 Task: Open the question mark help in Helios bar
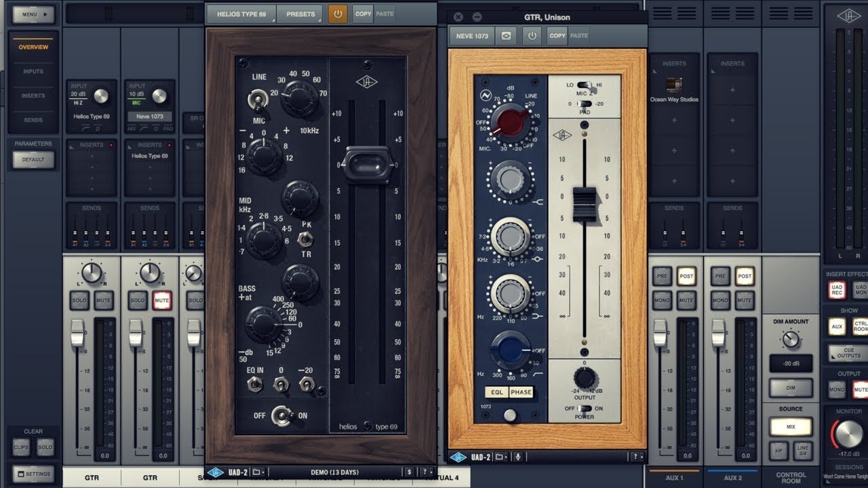(427, 472)
